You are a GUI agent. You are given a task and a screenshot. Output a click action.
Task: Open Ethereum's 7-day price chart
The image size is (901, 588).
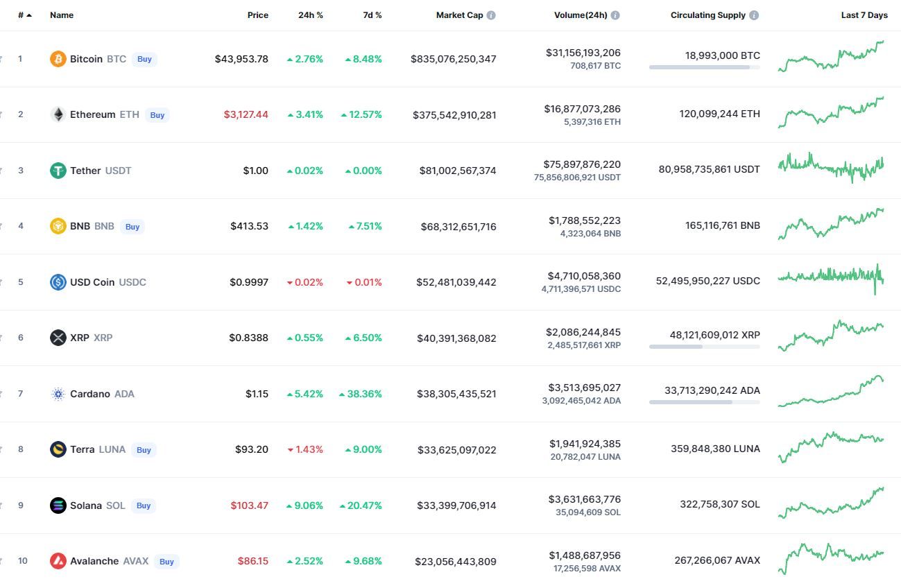(x=831, y=112)
